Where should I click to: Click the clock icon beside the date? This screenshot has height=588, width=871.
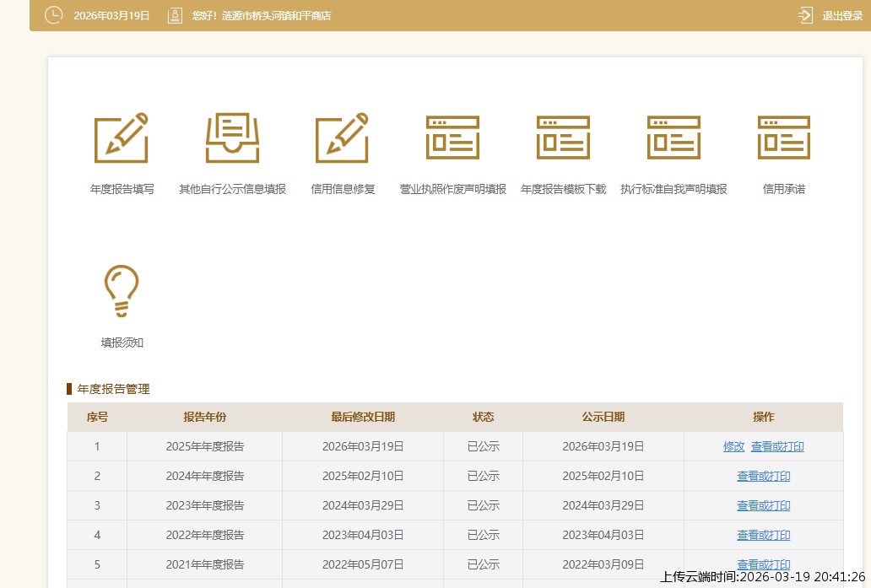(x=53, y=15)
